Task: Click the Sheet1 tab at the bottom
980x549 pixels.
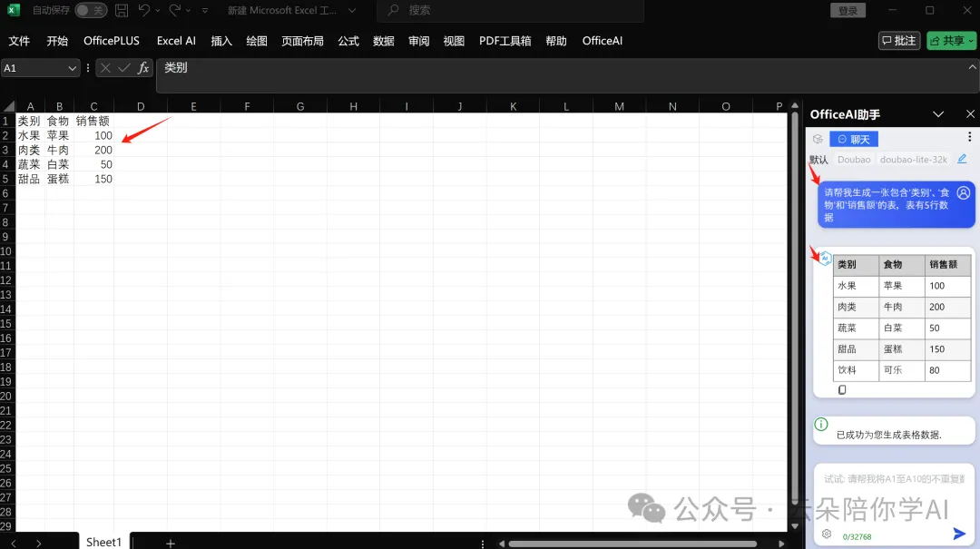Action: click(x=103, y=541)
